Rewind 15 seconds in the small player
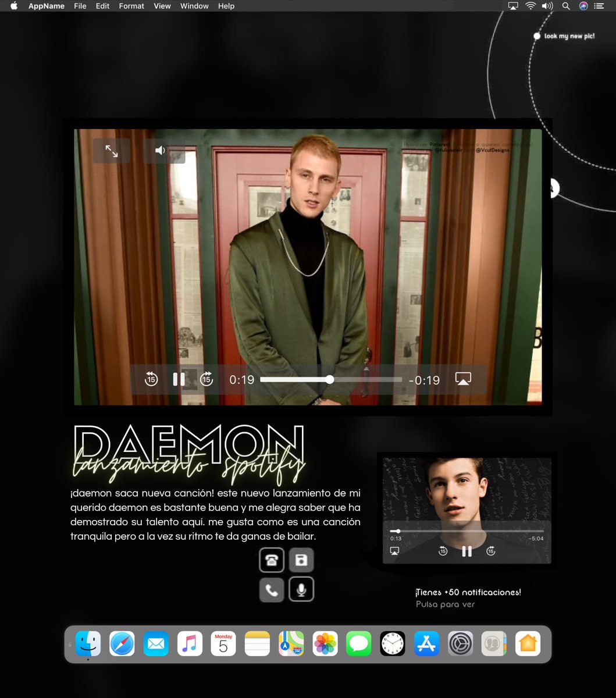The height and width of the screenshot is (698, 616). click(443, 551)
